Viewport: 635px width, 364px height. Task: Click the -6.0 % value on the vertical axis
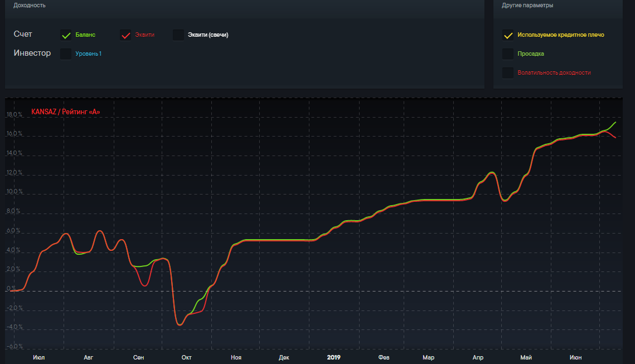[14, 347]
